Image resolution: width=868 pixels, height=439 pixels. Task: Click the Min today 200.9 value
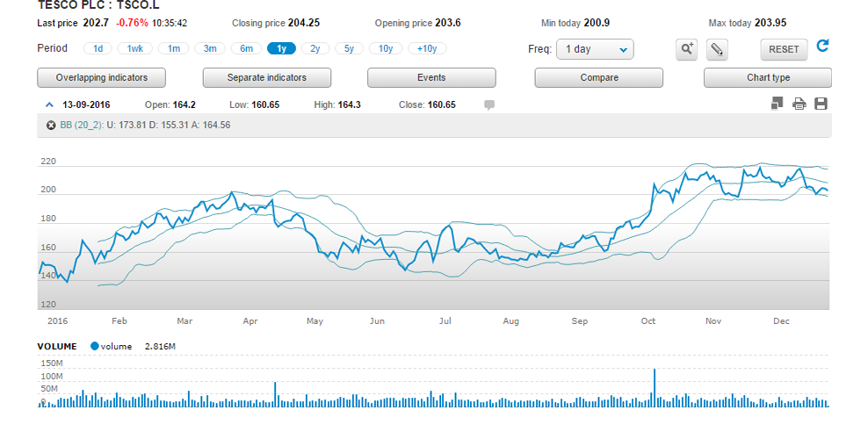[x=597, y=23]
